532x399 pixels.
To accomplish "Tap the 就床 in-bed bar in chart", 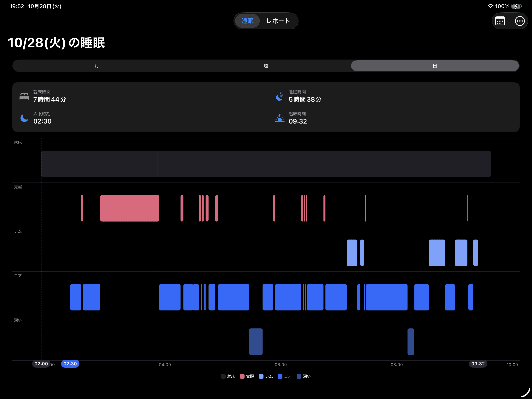I will click(266, 164).
